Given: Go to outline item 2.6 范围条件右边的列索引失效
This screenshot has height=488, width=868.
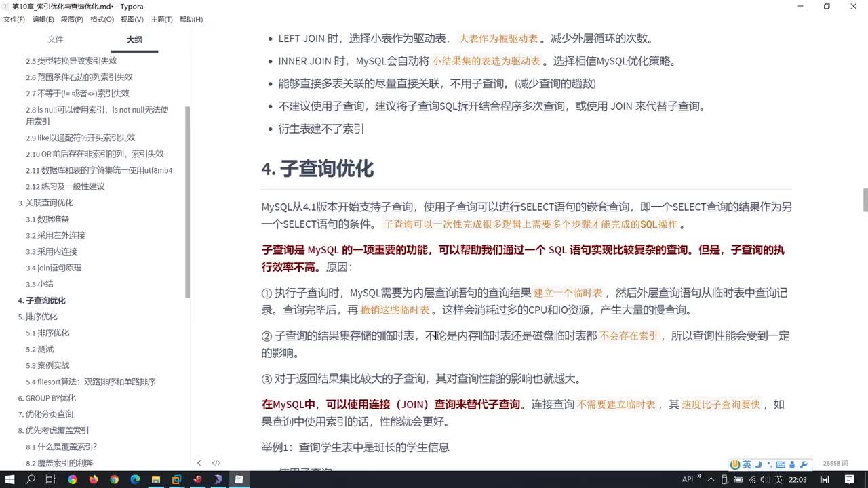Looking at the screenshot, I should click(x=79, y=77).
